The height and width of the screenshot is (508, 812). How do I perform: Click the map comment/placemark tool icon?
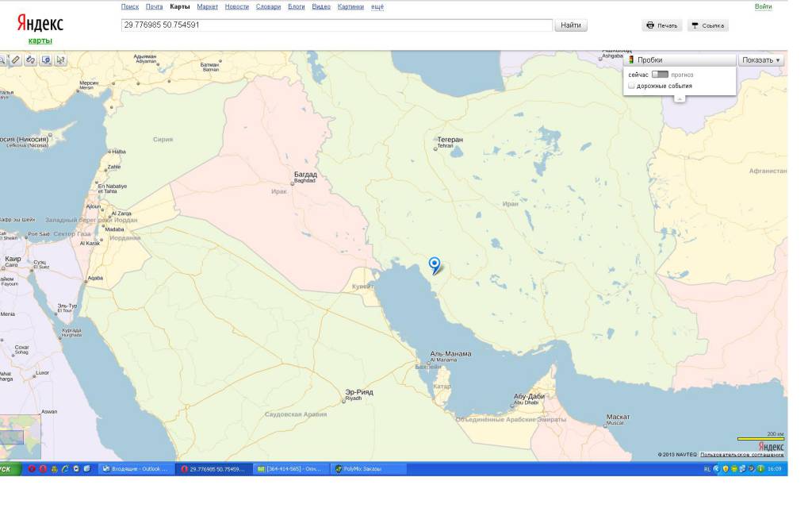coord(46,60)
